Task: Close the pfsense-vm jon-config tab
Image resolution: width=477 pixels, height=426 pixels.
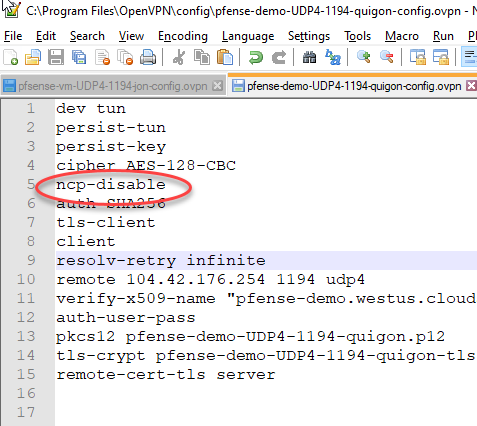Action: [x=217, y=86]
